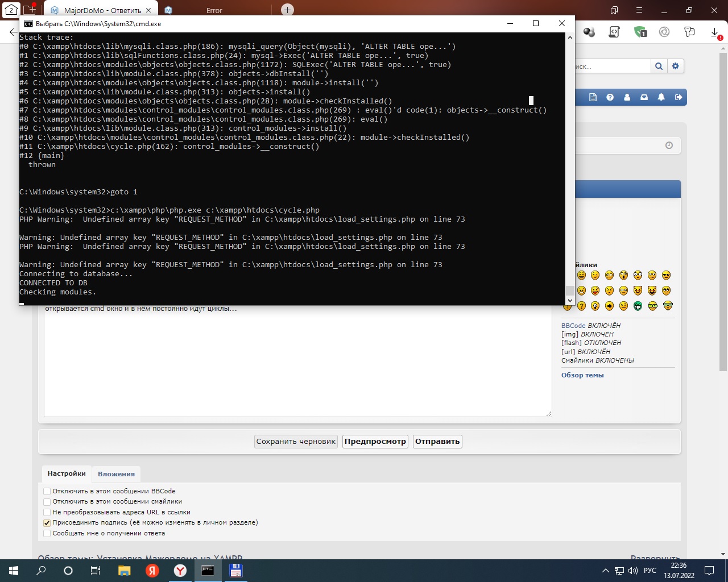Switch to the Error browser tab
Viewport: 728px width, 582px height.
pyautogui.click(x=214, y=10)
